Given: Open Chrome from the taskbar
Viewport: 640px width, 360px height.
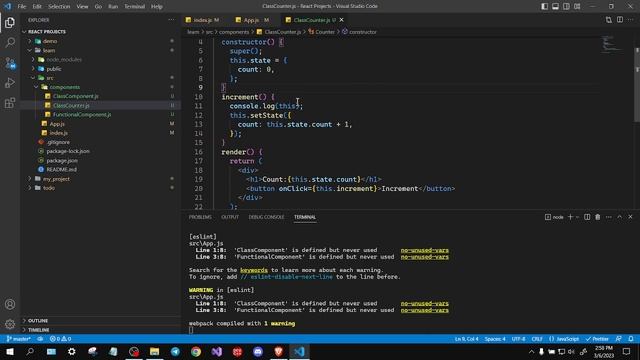Looking at the screenshot, I should 196,351.
